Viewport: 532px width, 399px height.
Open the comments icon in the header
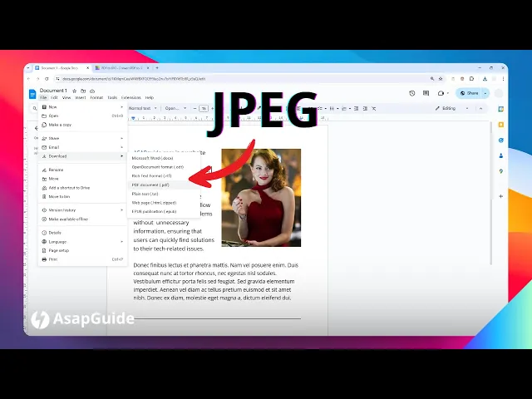coord(426,93)
